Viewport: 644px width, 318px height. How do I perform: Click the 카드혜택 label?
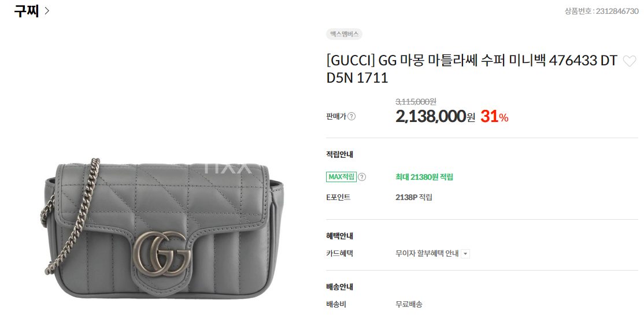point(340,253)
